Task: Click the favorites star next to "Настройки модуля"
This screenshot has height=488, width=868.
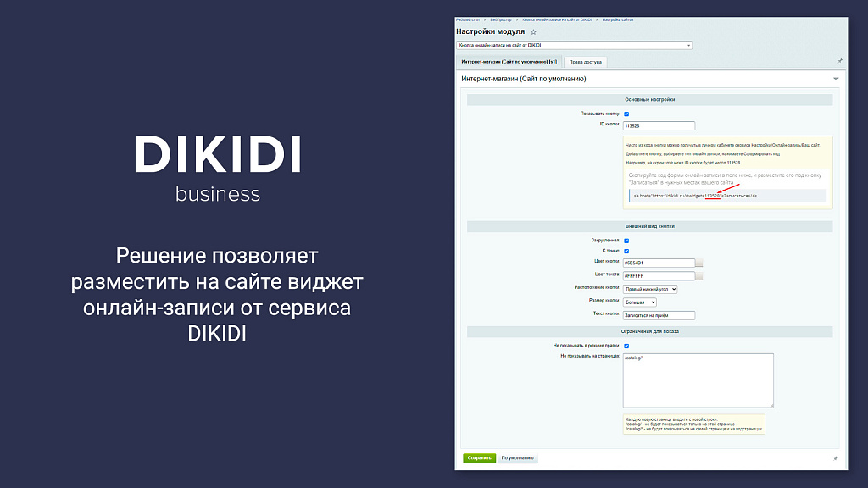Action: (x=532, y=31)
